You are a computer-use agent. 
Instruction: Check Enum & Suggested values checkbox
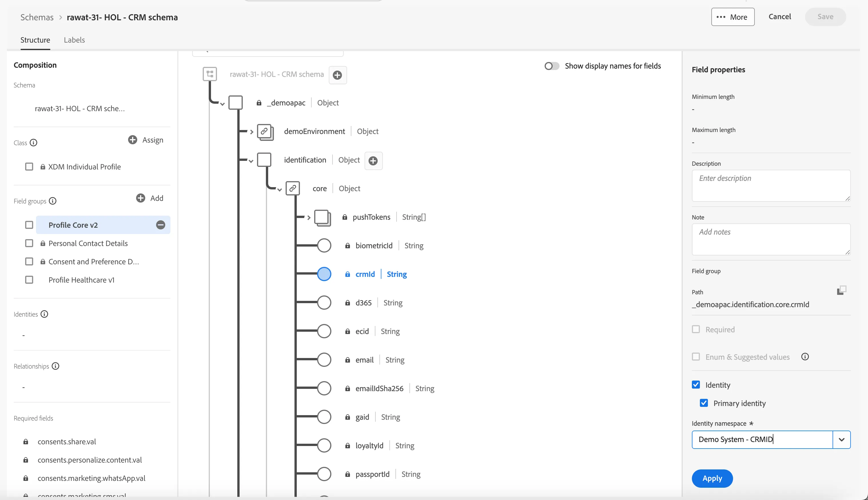click(x=696, y=357)
